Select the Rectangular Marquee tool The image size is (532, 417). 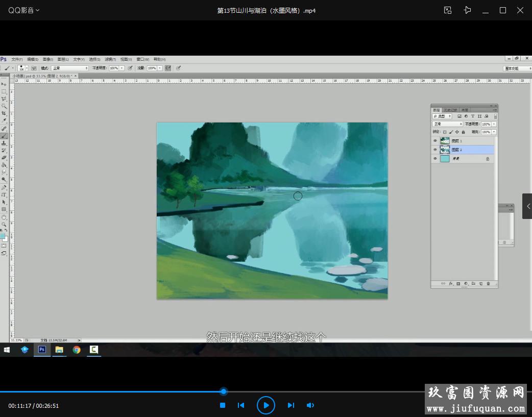4,91
